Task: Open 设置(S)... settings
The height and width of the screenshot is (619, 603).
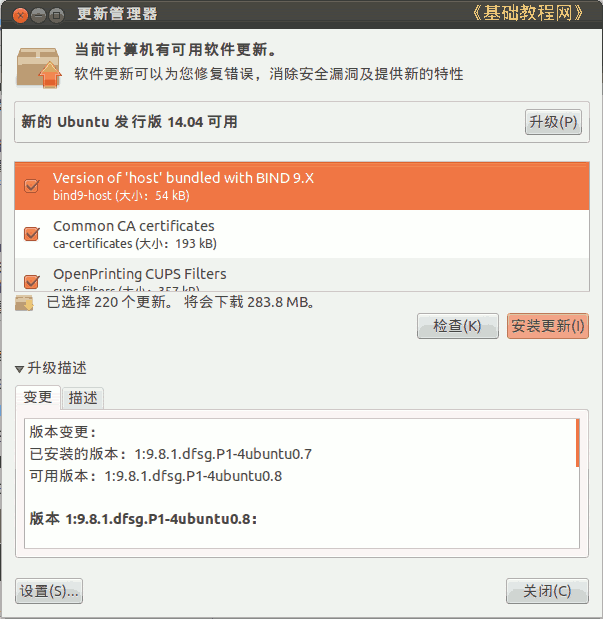Action: point(49,591)
